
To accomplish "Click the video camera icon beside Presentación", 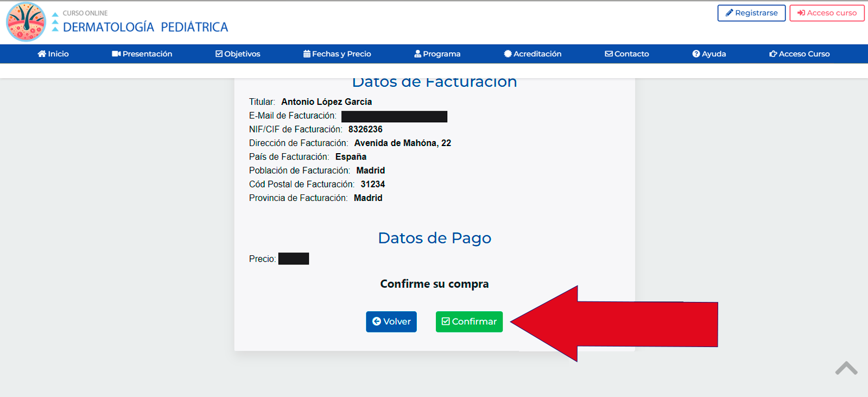I will pyautogui.click(x=116, y=54).
